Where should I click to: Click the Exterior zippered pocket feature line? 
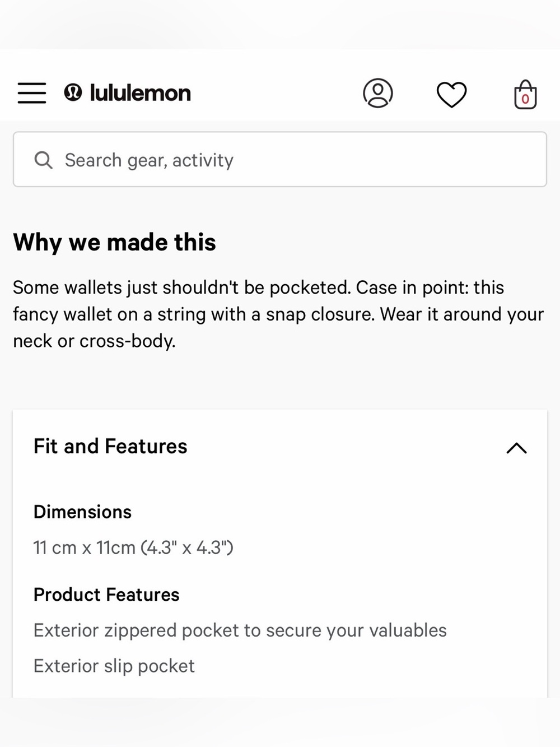[x=240, y=630]
